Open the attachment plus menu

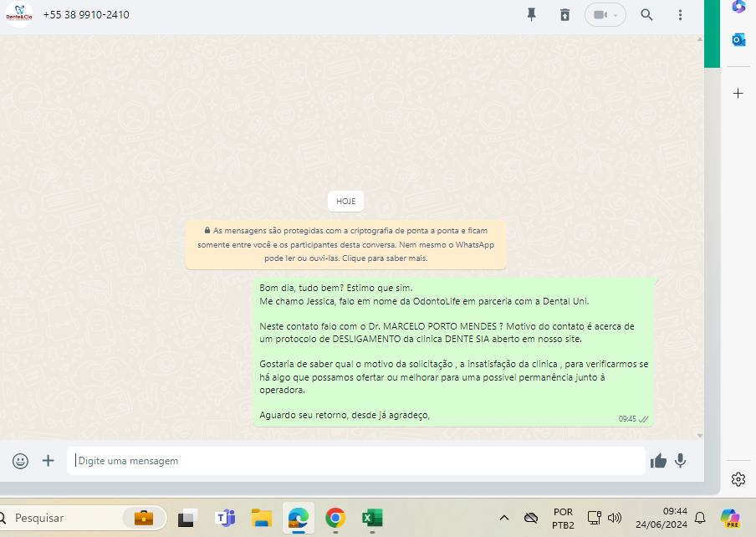coord(49,461)
